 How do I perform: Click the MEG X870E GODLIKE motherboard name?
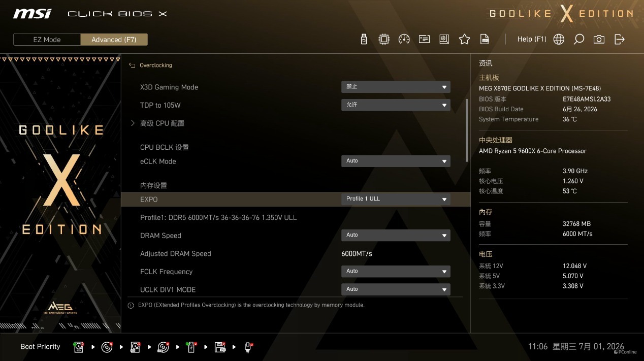click(x=540, y=88)
